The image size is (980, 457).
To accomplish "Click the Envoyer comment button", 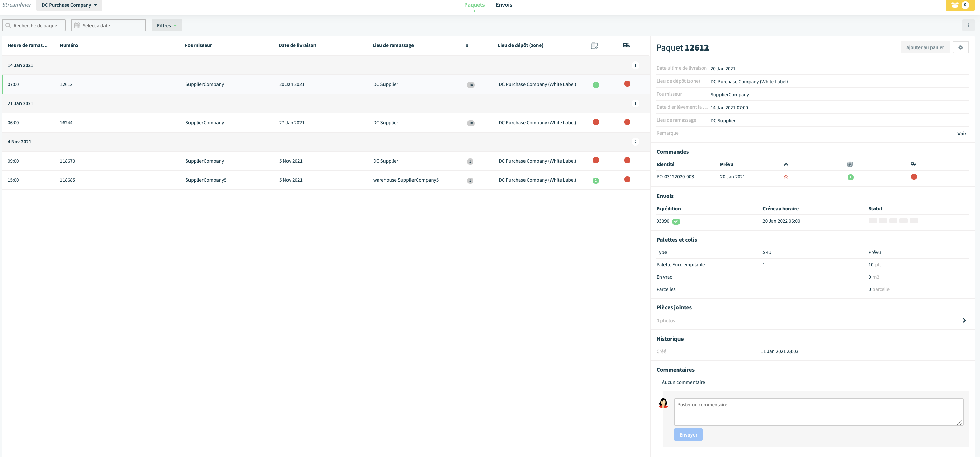I will pyautogui.click(x=688, y=434).
